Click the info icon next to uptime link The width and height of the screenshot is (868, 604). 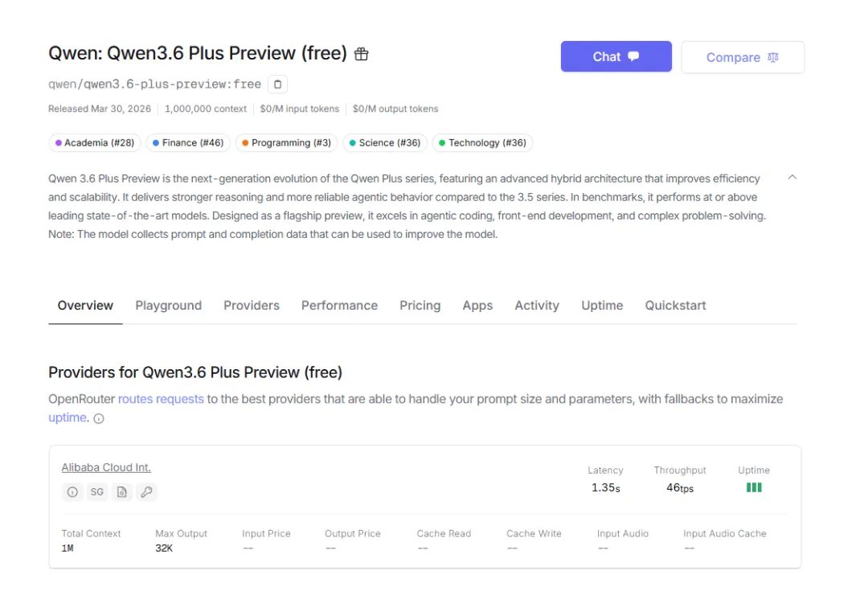point(99,418)
